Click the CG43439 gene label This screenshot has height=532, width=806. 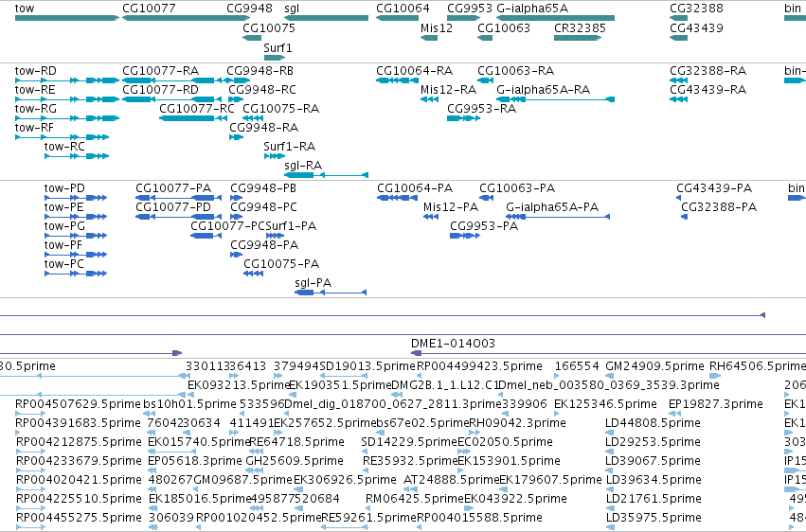696,27
